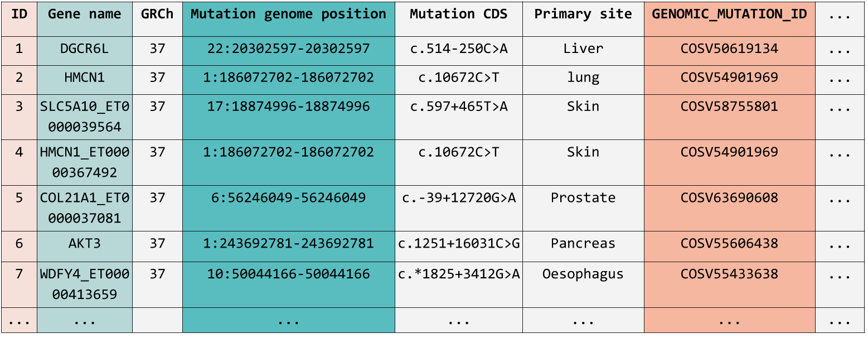Select the DGCR6L gene name cell

click(x=85, y=49)
